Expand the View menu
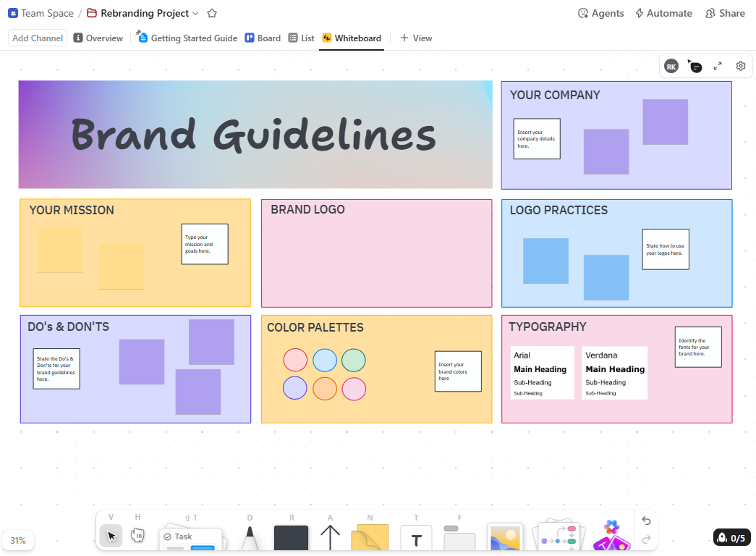Viewport: 756px width, 556px height. tap(416, 38)
